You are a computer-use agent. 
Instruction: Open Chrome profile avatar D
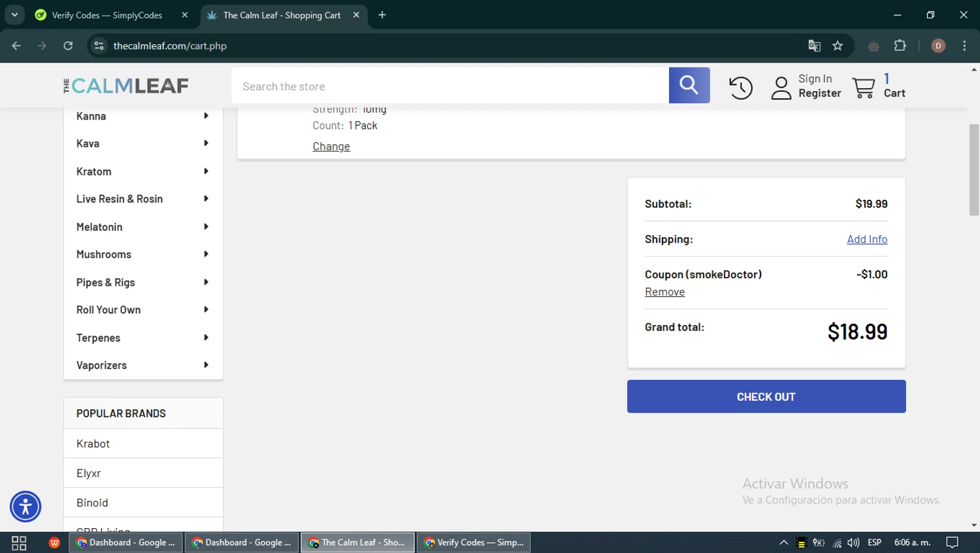(938, 46)
